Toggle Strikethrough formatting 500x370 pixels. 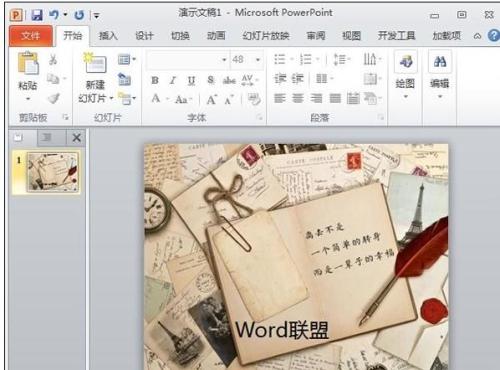[229, 80]
